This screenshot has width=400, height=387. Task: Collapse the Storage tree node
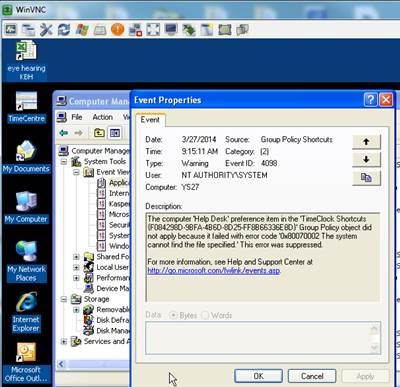click(64, 299)
